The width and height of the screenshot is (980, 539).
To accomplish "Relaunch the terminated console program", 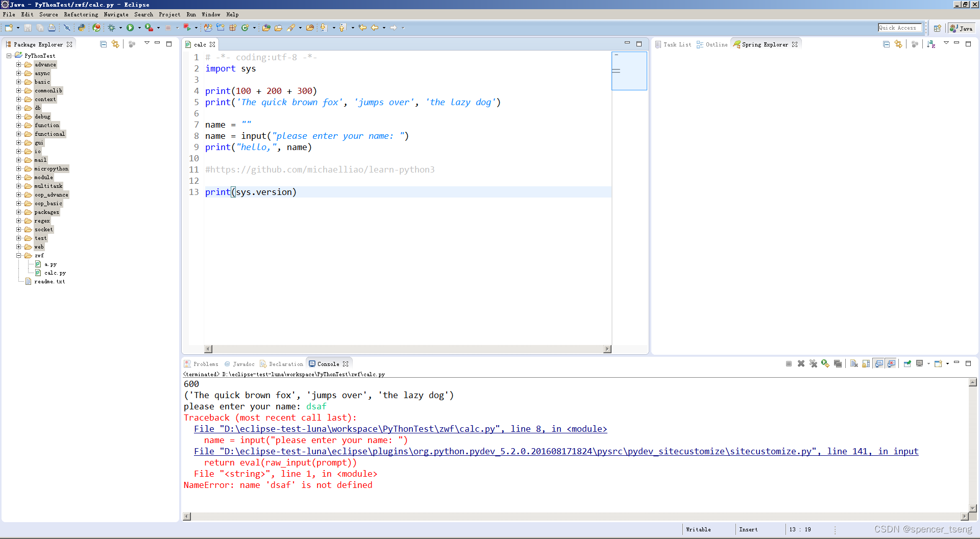I will pos(825,363).
